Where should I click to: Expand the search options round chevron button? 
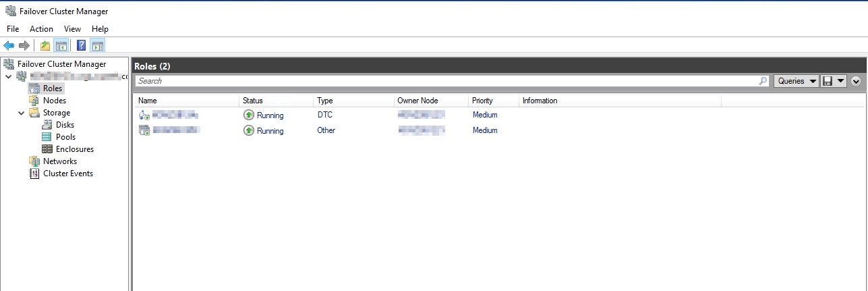857,81
